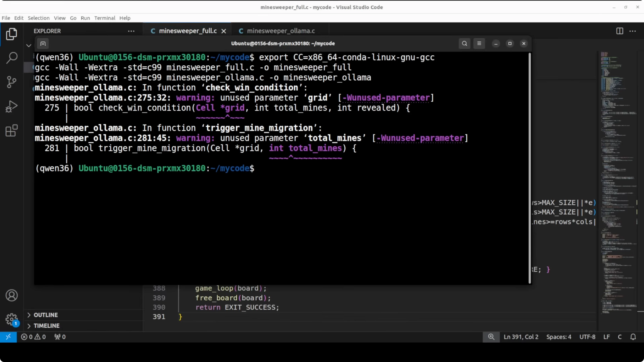Click the Accounts icon
644x362 pixels.
coord(12,296)
